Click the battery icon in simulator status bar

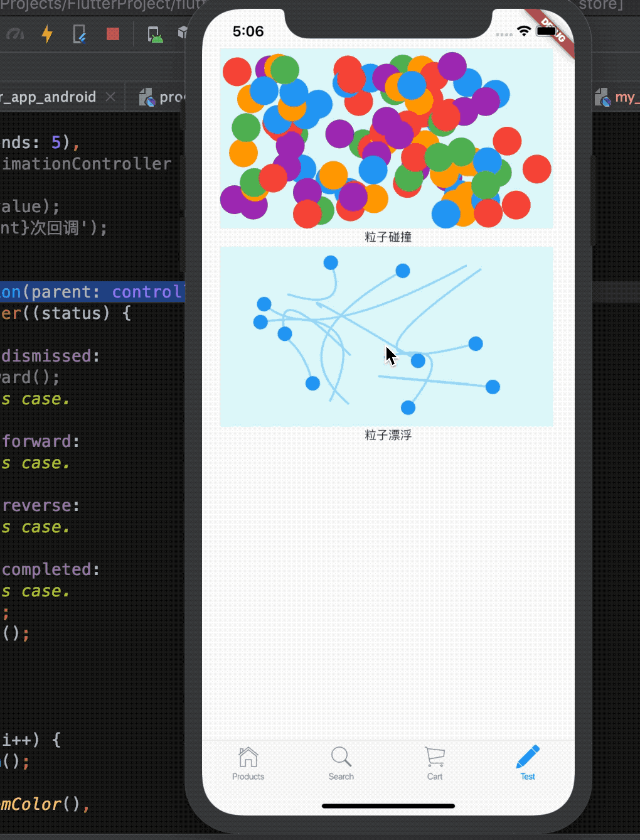coord(546,31)
